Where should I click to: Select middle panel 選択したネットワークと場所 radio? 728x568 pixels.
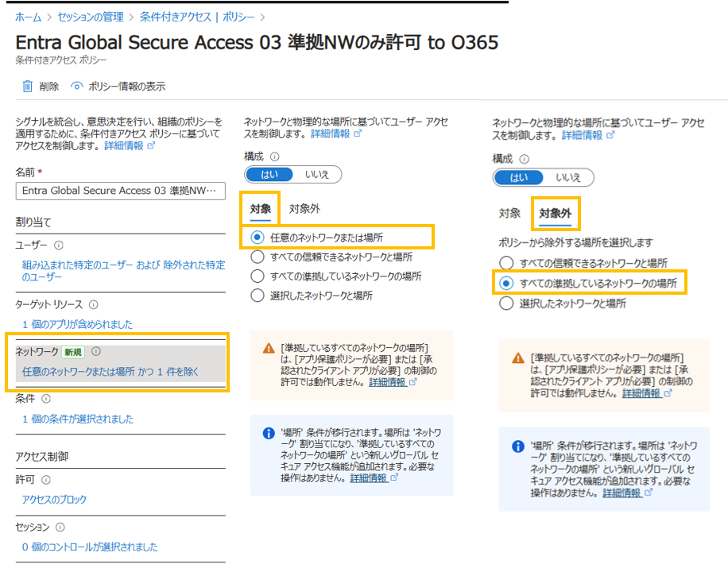click(258, 296)
